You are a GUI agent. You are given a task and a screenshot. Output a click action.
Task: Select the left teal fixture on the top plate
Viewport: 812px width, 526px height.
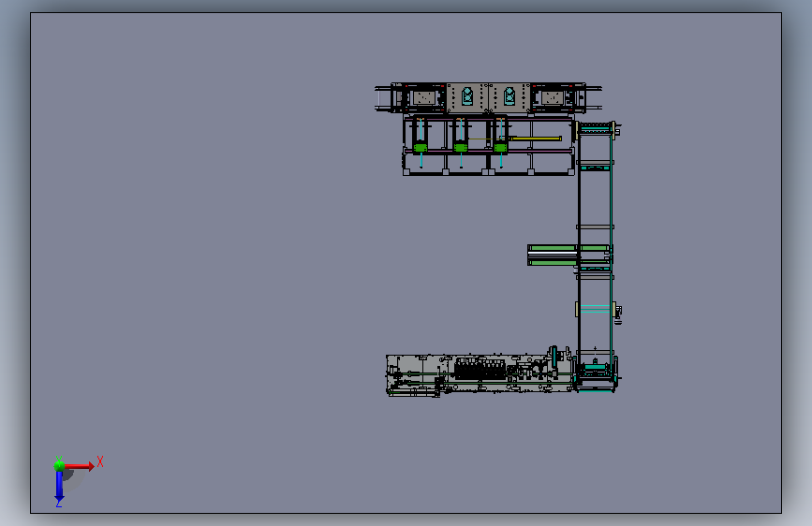coord(467,96)
